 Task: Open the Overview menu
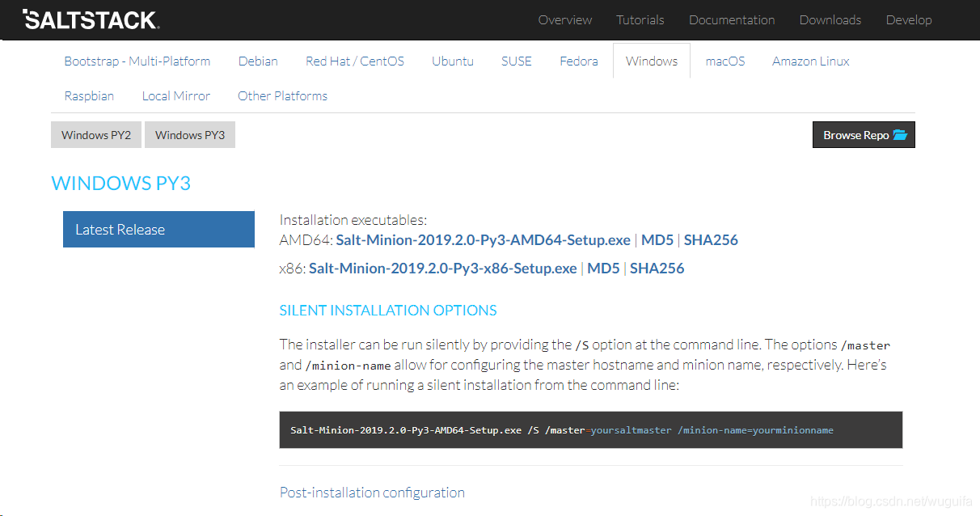(565, 20)
